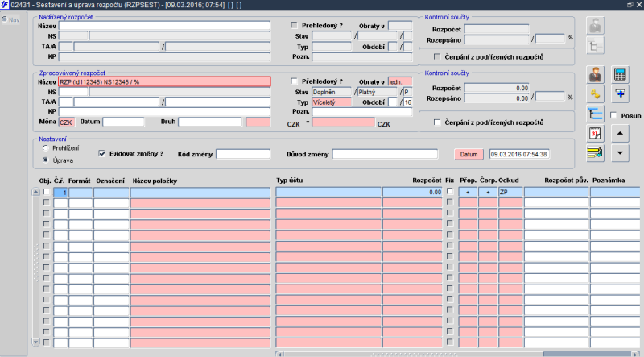Click the person icon button beside calculator
644x357 pixels.
coord(596,75)
